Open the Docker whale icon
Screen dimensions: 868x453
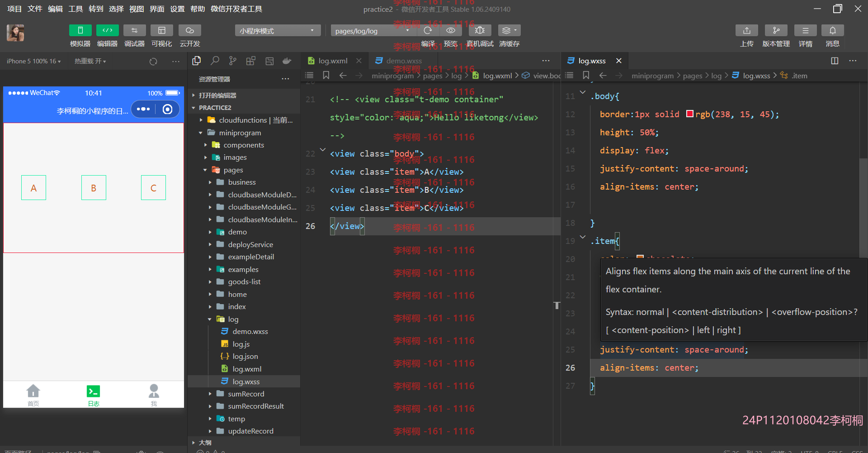point(287,61)
